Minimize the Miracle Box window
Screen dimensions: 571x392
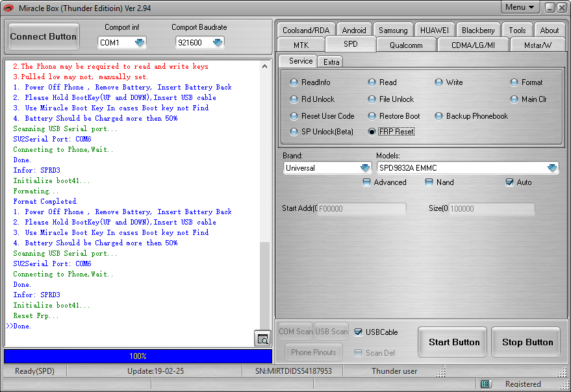pos(550,8)
